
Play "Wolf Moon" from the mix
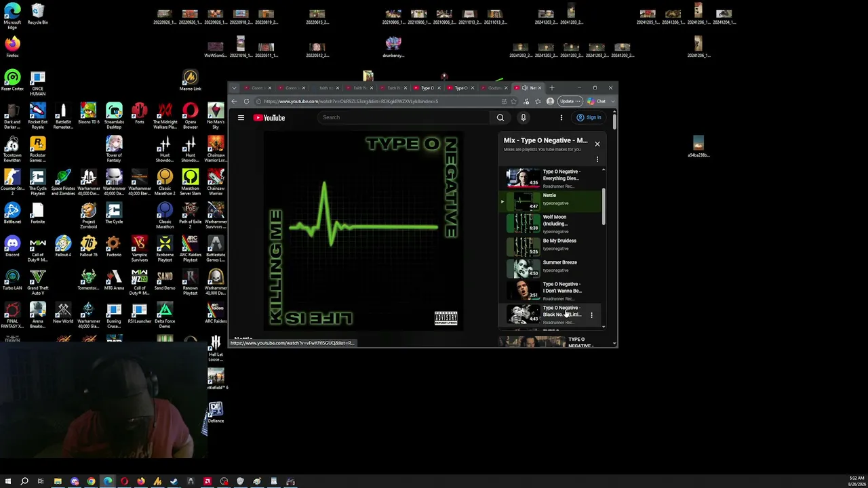click(x=551, y=223)
